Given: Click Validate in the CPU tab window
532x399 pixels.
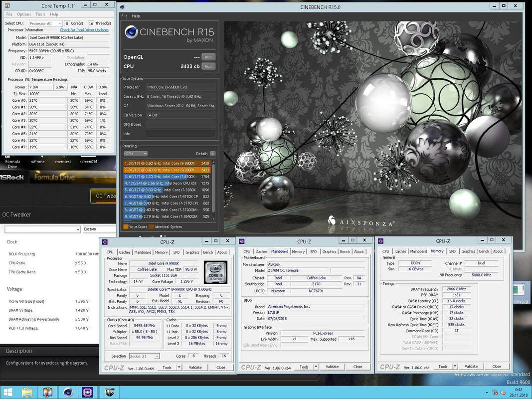Looking at the screenshot, I should point(195,368).
